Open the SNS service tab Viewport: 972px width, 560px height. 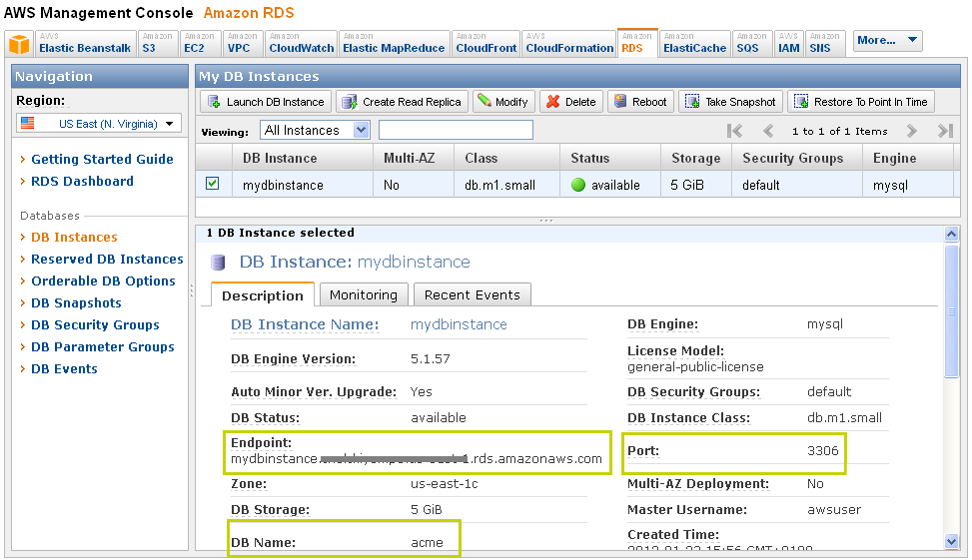[x=825, y=43]
